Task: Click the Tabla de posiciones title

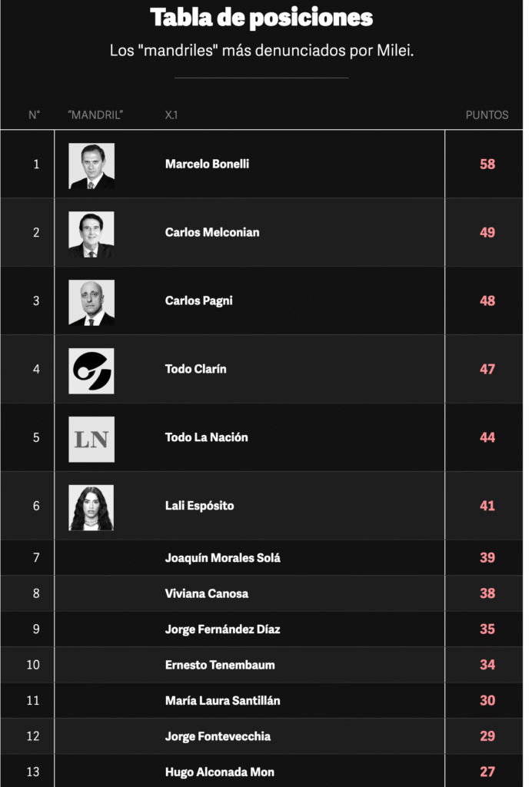Action: click(x=261, y=18)
